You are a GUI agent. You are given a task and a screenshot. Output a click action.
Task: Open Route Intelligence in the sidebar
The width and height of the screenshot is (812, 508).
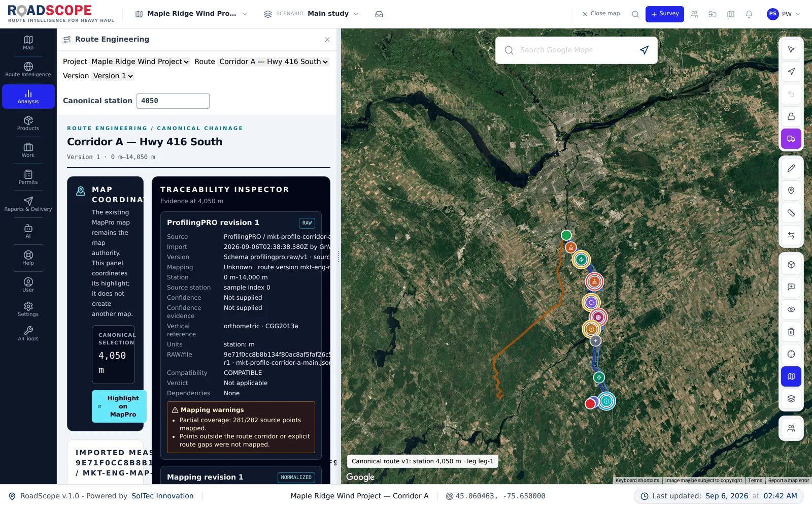(x=28, y=70)
